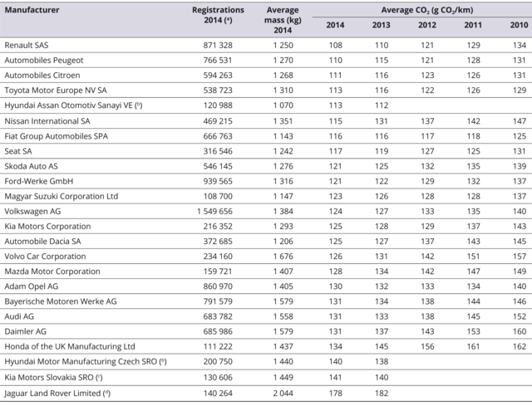The width and height of the screenshot is (532, 406).
Task: Click Skoda average mass 1 276
Action: coord(283,166)
